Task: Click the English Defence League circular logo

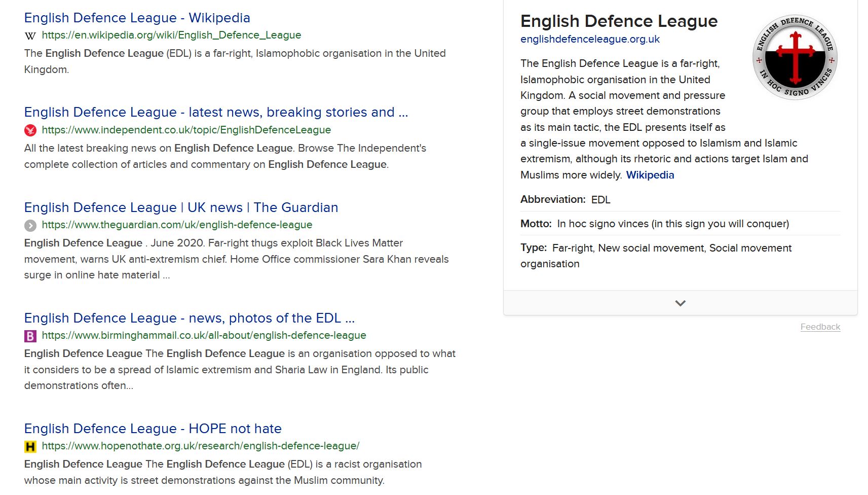Action: (x=795, y=57)
